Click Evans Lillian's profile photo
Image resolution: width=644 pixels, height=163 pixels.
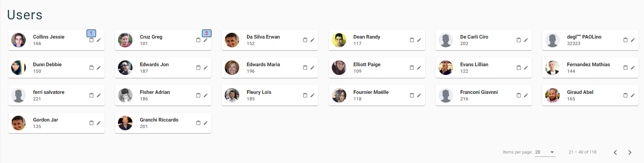445,68
